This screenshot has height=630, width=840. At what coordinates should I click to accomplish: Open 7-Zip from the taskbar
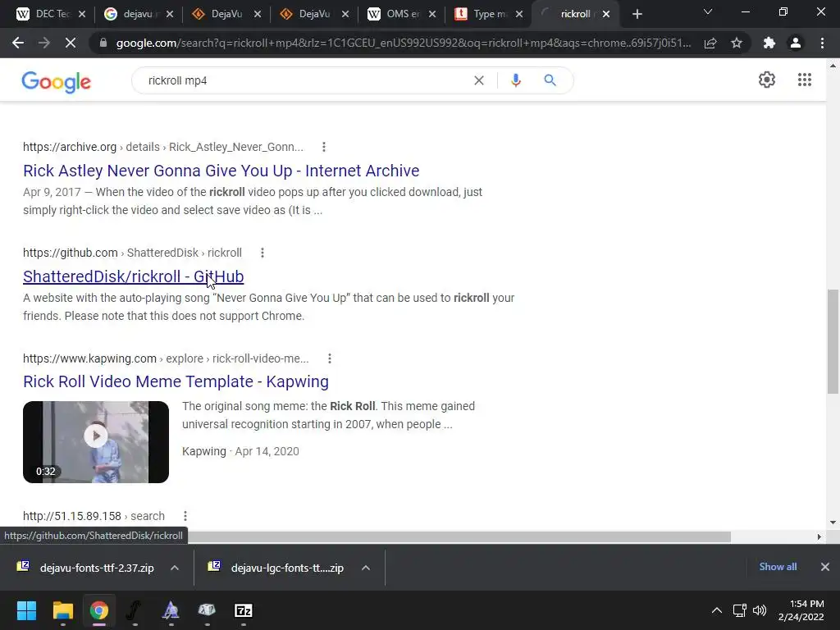243,610
